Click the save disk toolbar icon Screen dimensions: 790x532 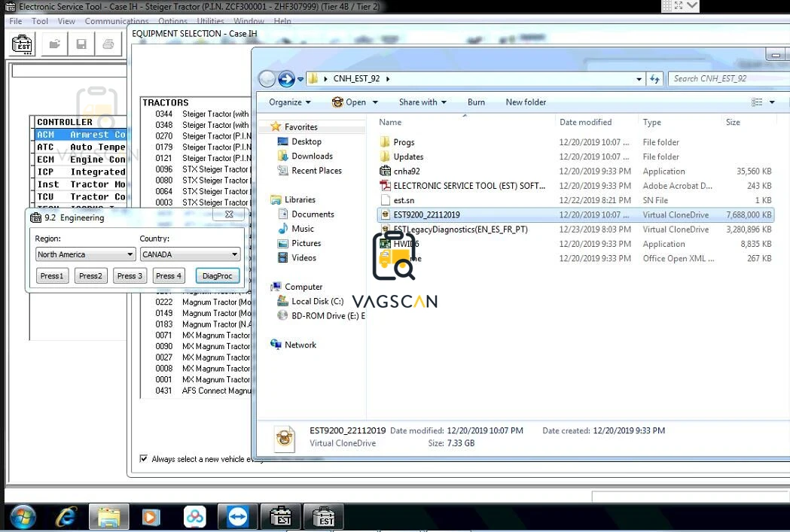pyautogui.click(x=81, y=44)
